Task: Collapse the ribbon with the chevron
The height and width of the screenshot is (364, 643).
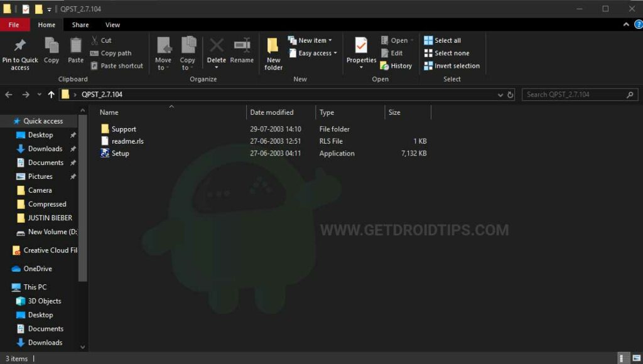Action: 626,24
